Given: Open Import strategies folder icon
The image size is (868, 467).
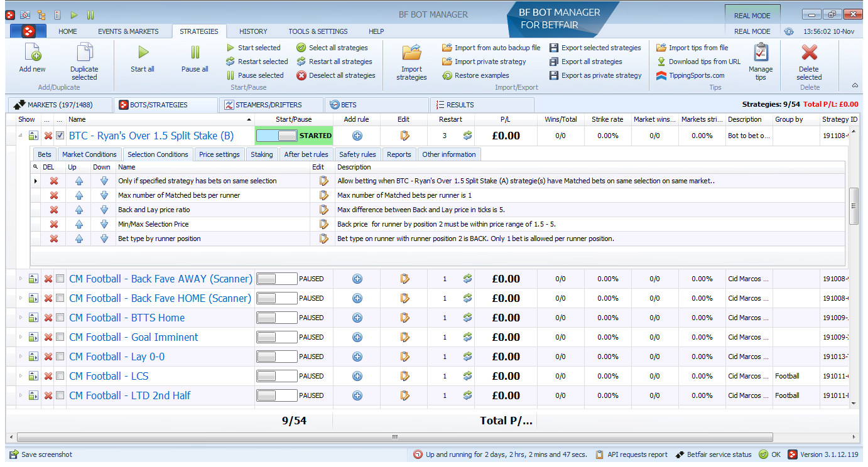Looking at the screenshot, I should point(411,53).
